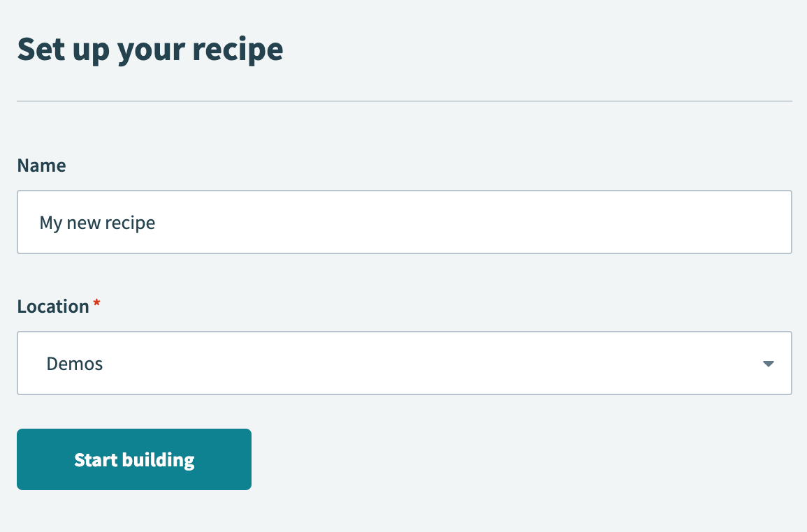Viewport: 807px width, 532px height.
Task: Click the Demos text inside the selector
Action: 74,363
